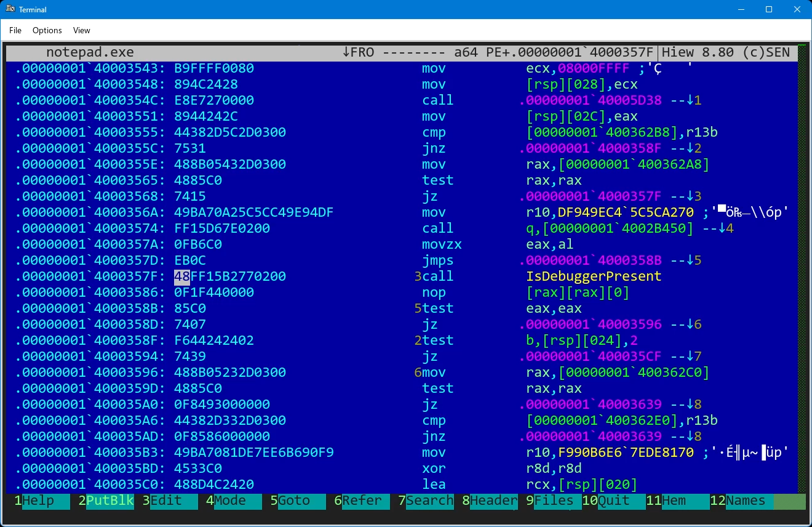Click the IsDebuggerPresent call operand
Screen dimensions: 812x527
594,276
